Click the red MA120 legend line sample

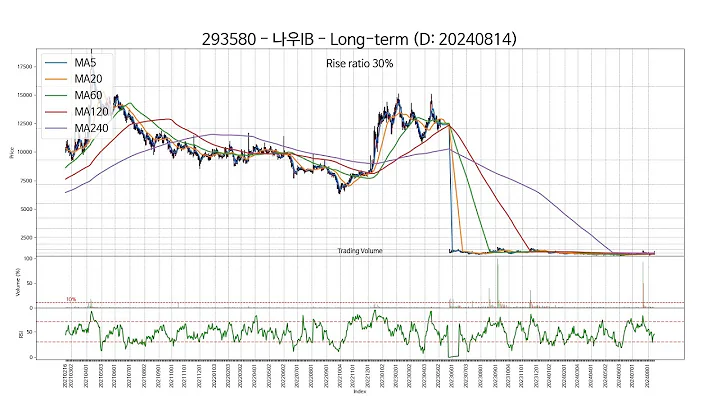pos(56,112)
